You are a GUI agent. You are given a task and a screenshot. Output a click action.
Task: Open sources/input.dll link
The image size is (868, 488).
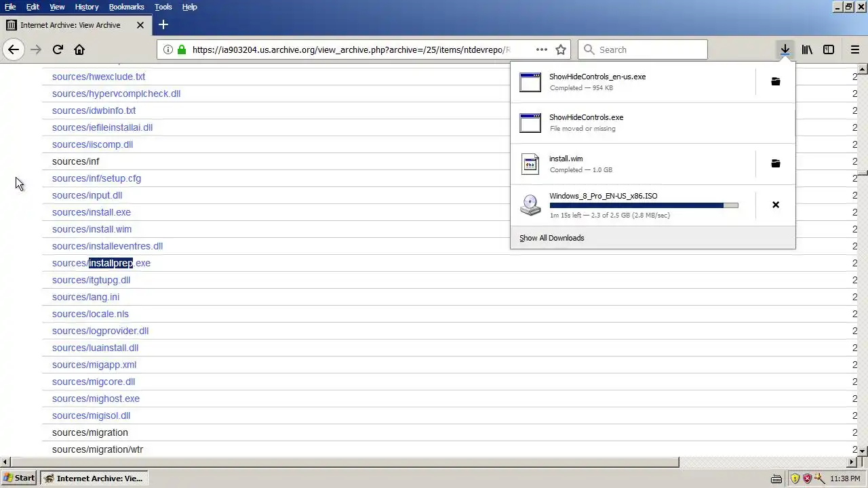(87, 195)
